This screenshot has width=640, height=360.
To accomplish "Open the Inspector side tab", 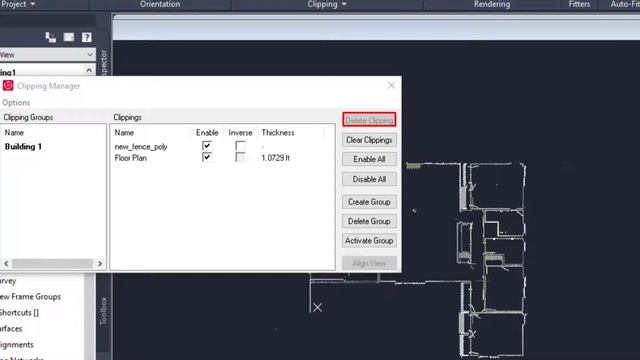I will point(103,62).
